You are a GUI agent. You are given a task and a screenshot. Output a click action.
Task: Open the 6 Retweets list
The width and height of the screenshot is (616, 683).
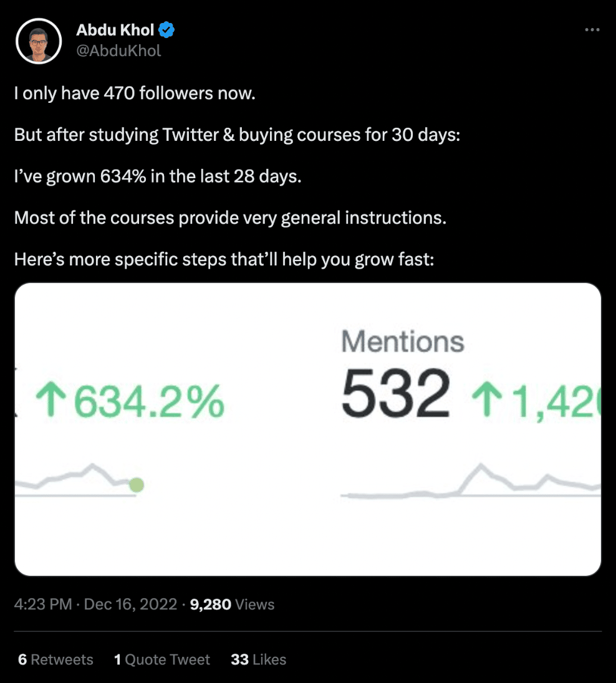(x=55, y=660)
